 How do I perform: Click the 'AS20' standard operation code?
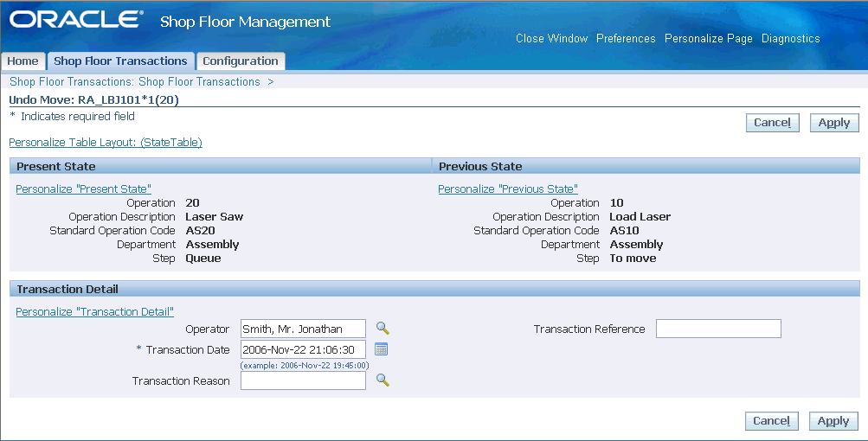point(201,230)
